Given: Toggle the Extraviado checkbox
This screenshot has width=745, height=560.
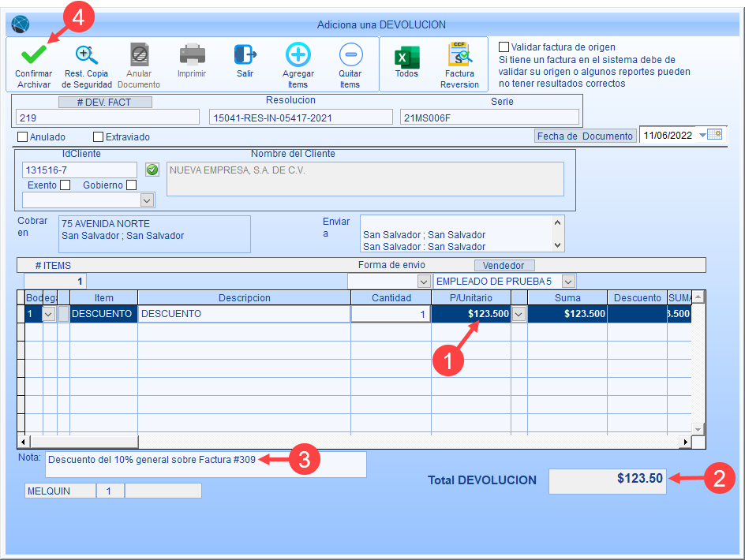Looking at the screenshot, I should (x=99, y=136).
